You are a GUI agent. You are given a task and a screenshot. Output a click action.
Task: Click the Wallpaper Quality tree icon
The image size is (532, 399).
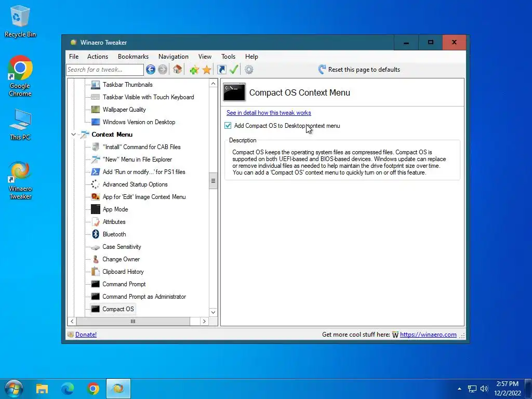[96, 109]
